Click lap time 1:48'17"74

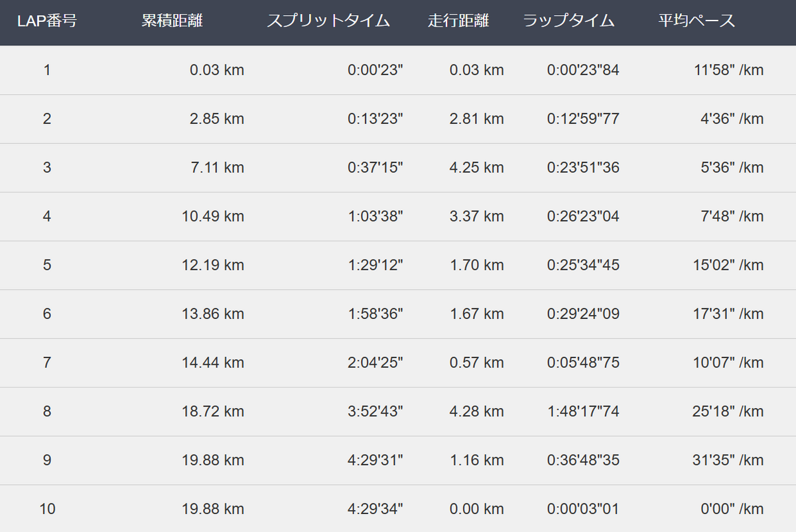(583, 411)
